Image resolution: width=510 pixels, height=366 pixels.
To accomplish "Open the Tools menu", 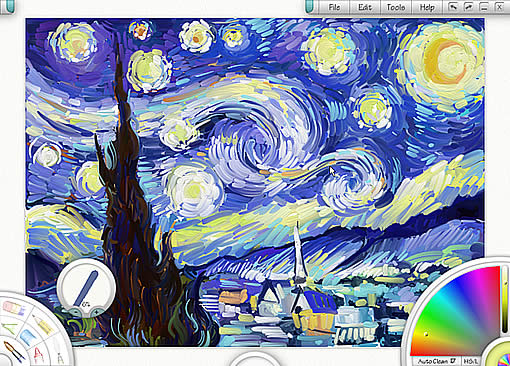I will pyautogui.click(x=396, y=7).
